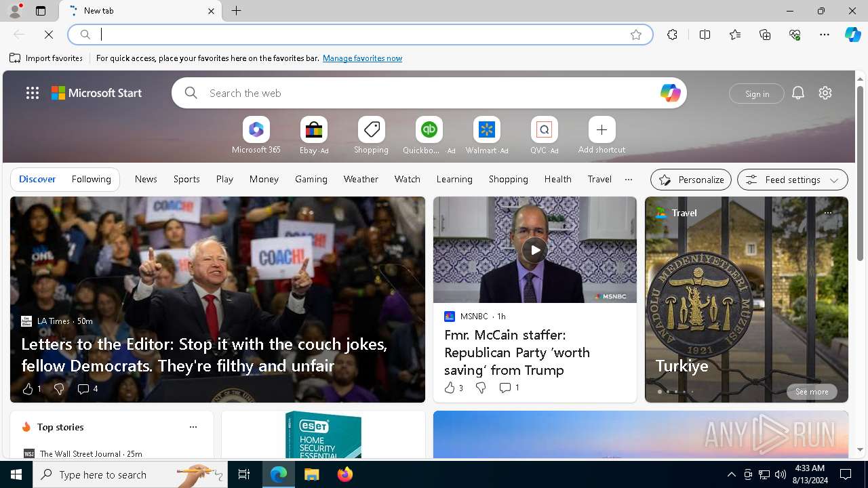This screenshot has height=488, width=868.
Task: Open the Microsoft Start logo link
Action: tap(97, 93)
